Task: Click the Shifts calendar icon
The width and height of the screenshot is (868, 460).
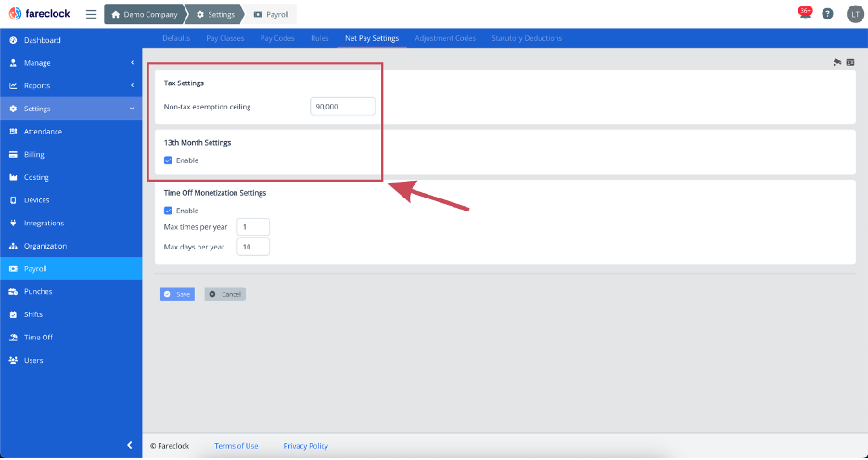Action: (13, 314)
